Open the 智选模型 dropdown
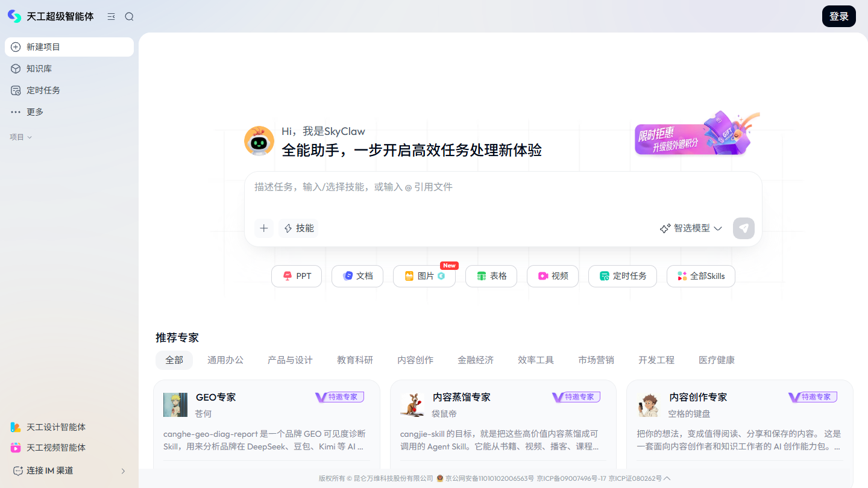The image size is (868, 488). coord(691,228)
